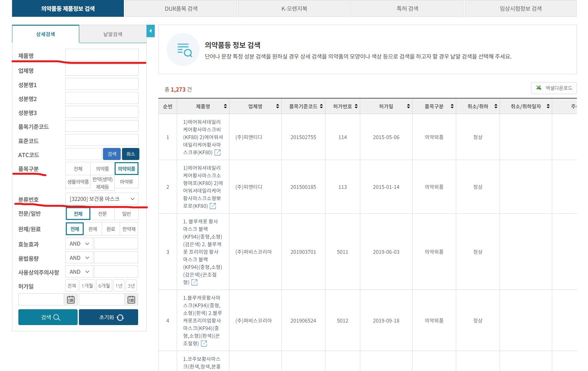Image resolution: width=588 pixels, height=371 pixels.
Task: Sort table by 품목구분 column arrows
Action: (x=452, y=106)
